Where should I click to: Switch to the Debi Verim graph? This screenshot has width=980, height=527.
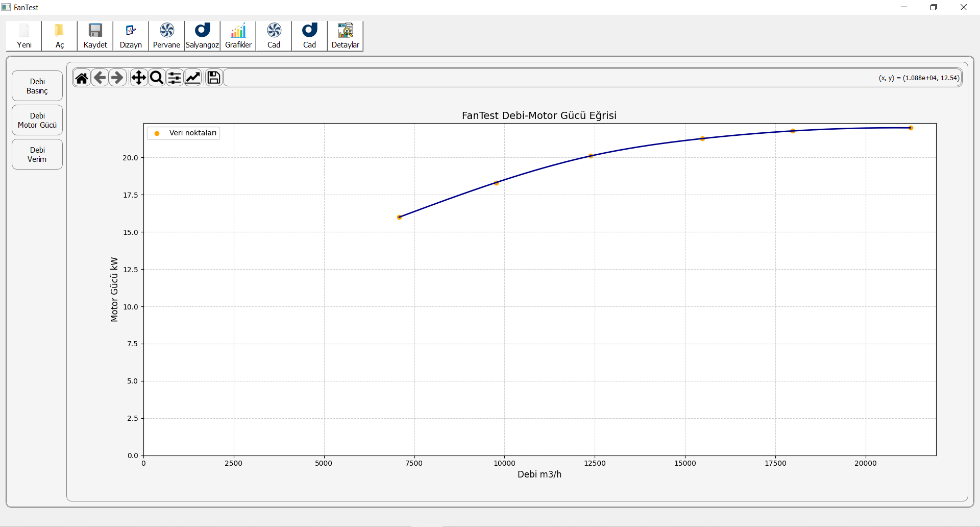(x=37, y=154)
